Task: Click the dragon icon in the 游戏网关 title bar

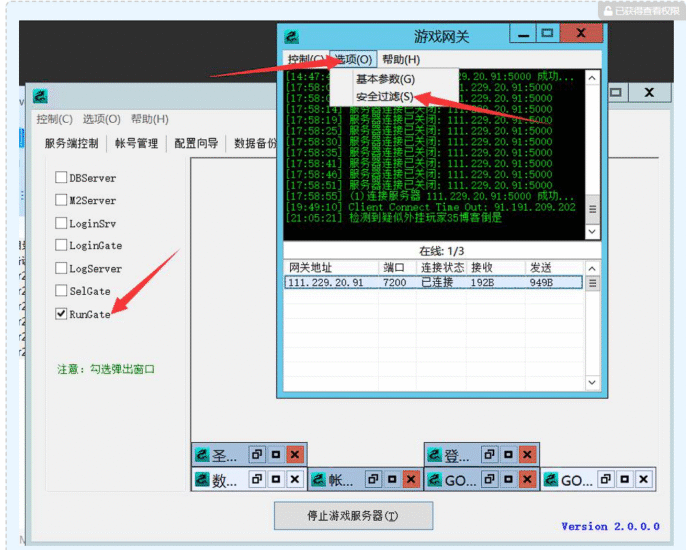Action: click(x=291, y=37)
